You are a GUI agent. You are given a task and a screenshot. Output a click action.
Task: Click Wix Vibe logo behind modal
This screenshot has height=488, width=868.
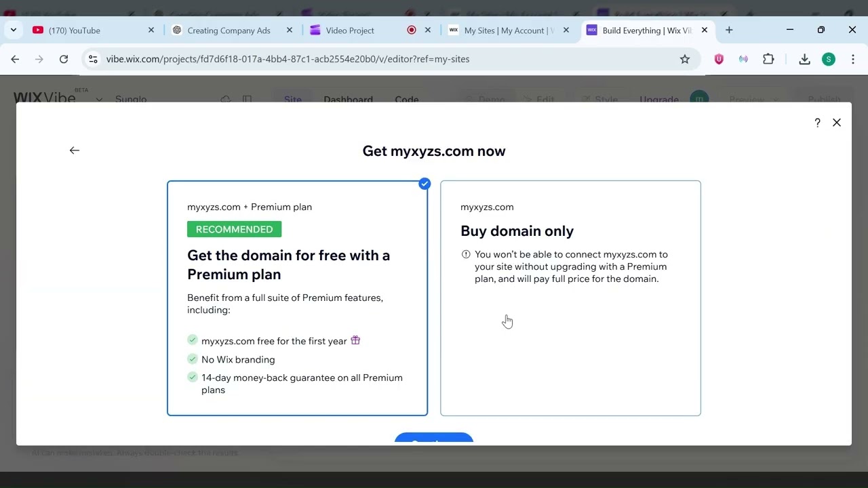tap(45, 98)
